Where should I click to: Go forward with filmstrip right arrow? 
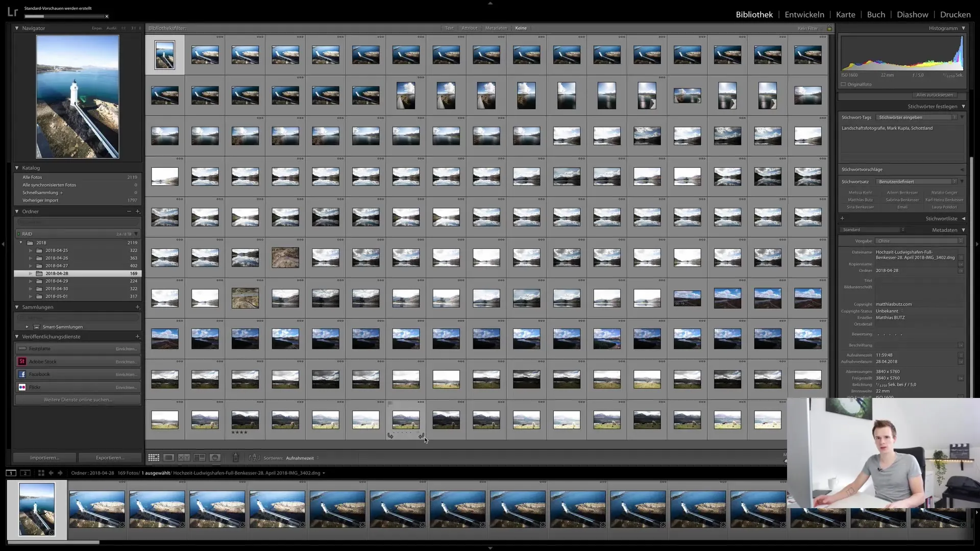[60, 473]
